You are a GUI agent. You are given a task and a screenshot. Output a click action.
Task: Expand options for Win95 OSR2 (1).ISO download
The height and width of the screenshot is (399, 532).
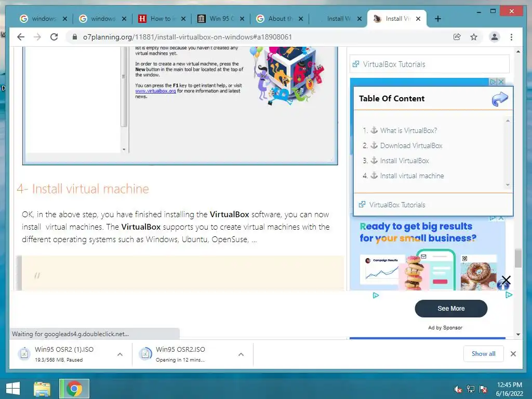120,354
